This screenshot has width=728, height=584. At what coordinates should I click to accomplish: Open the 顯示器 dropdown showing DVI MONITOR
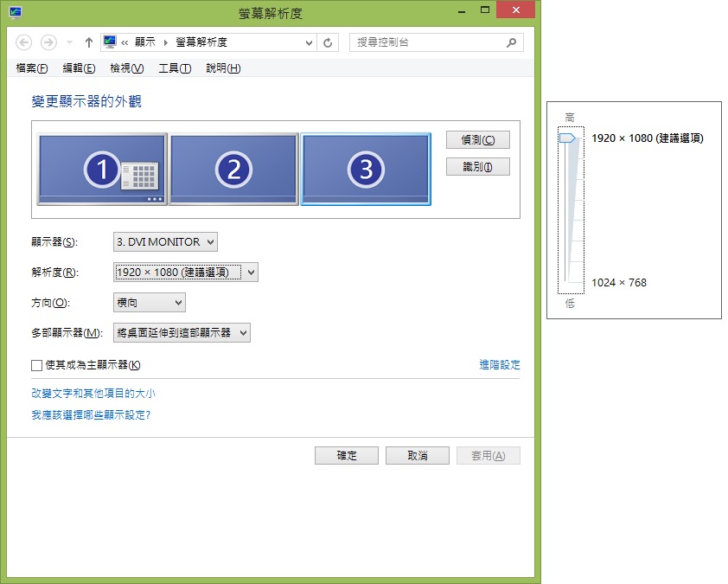click(165, 242)
